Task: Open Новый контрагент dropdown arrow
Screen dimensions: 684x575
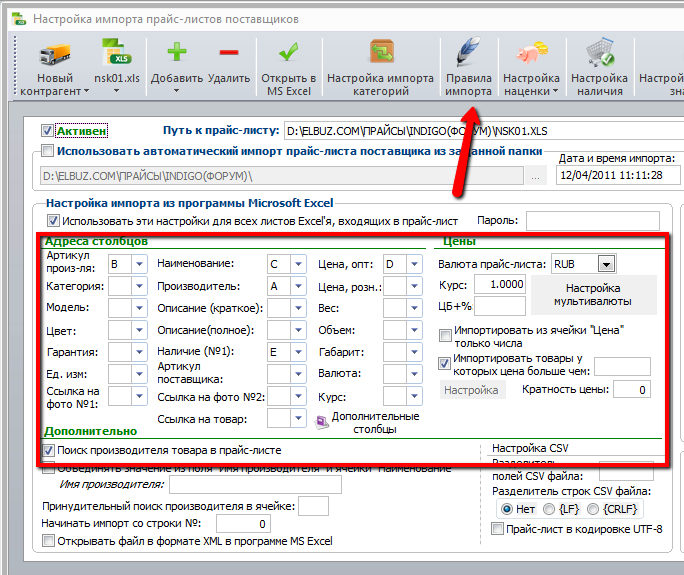Action: click(x=86, y=91)
